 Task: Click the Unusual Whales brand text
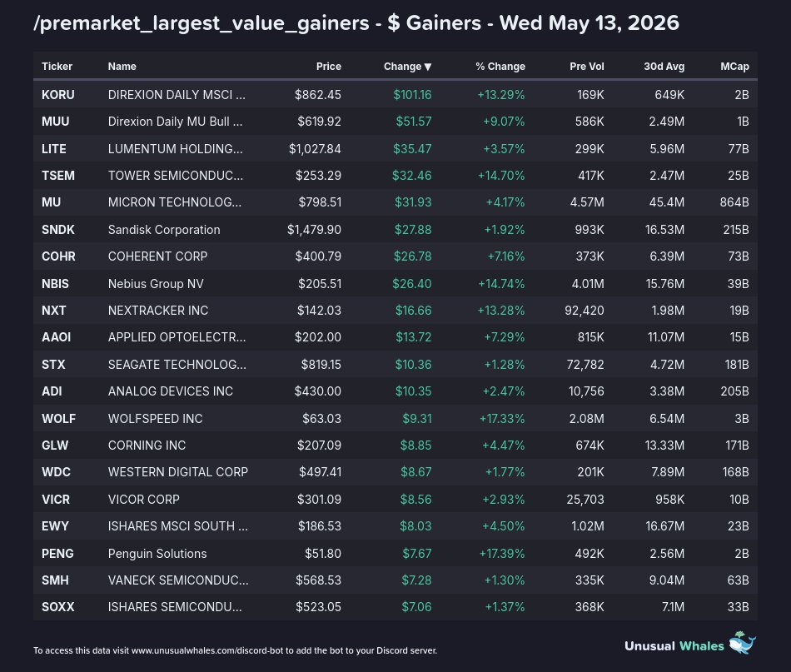[x=674, y=645]
